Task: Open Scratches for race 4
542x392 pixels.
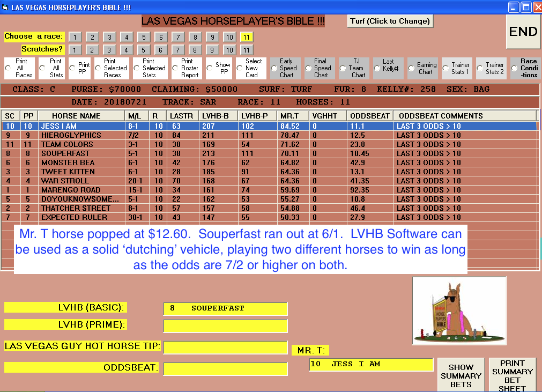Action: click(x=126, y=50)
